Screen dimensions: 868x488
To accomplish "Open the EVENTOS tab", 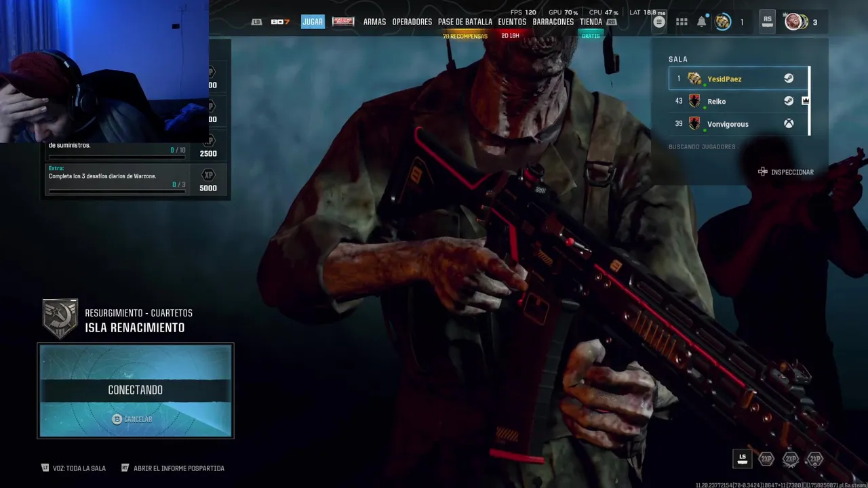I will (512, 22).
